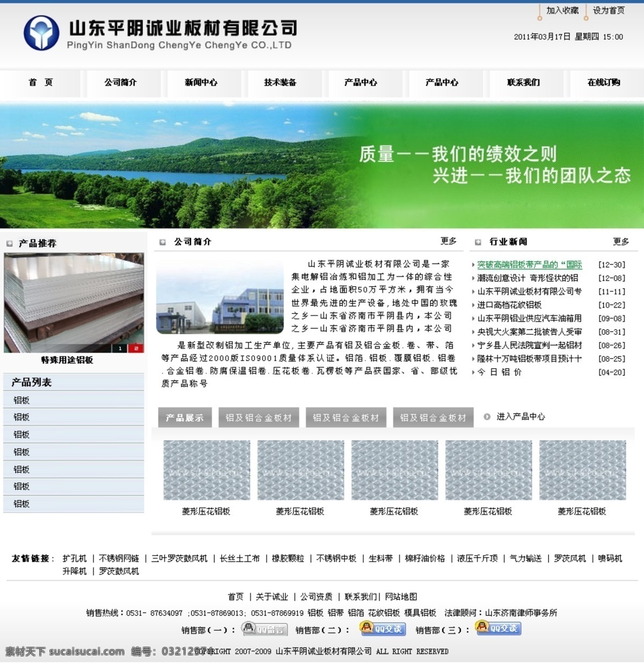This screenshot has height=664, width=644.
Task: Open news 央视大火案第二批被告人受审
Action: pos(530,332)
